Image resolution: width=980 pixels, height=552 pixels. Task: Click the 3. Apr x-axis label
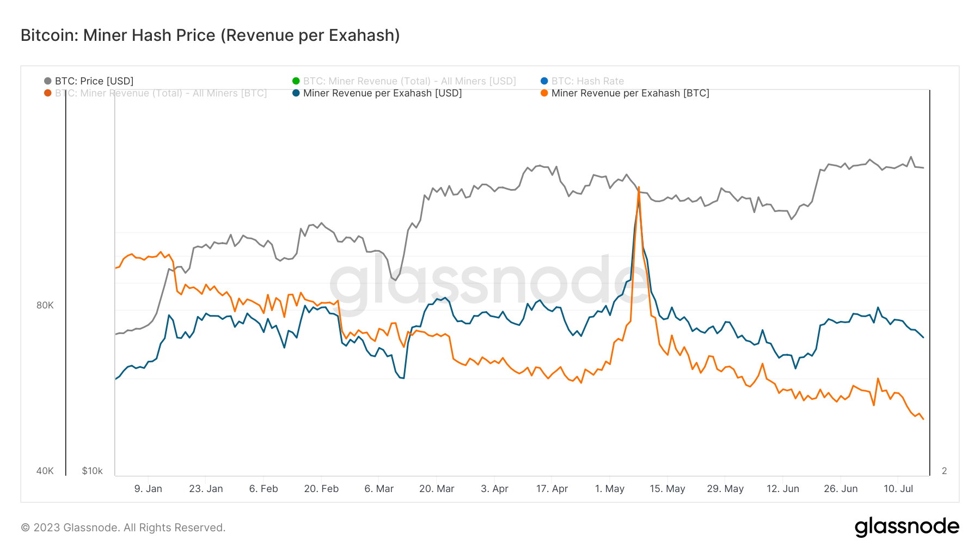494,489
